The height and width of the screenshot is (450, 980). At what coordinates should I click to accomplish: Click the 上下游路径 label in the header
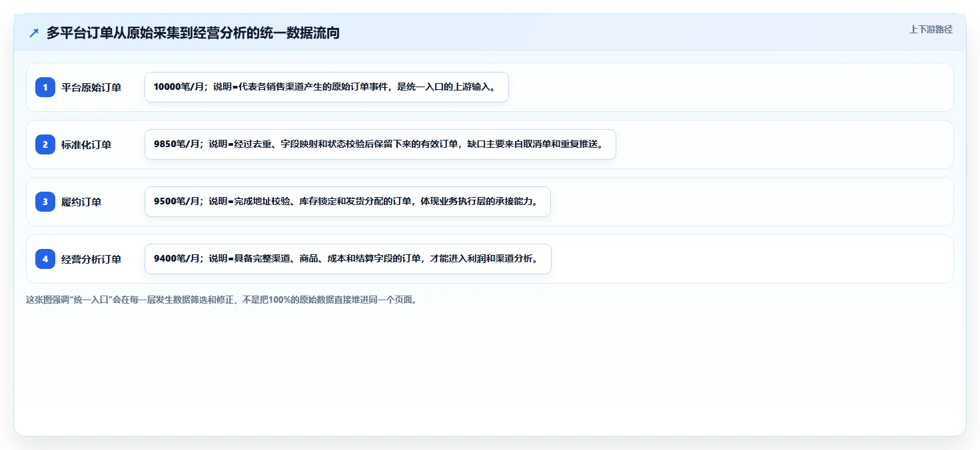point(931,29)
